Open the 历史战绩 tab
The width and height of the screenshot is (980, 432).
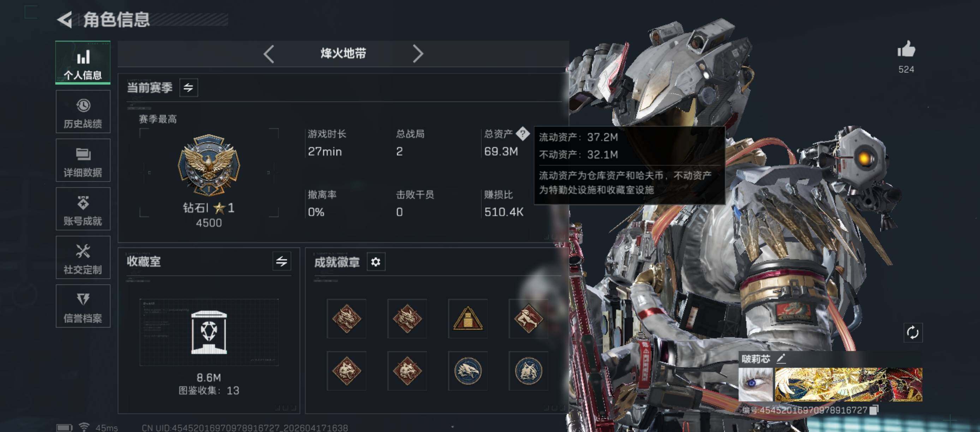[83, 112]
